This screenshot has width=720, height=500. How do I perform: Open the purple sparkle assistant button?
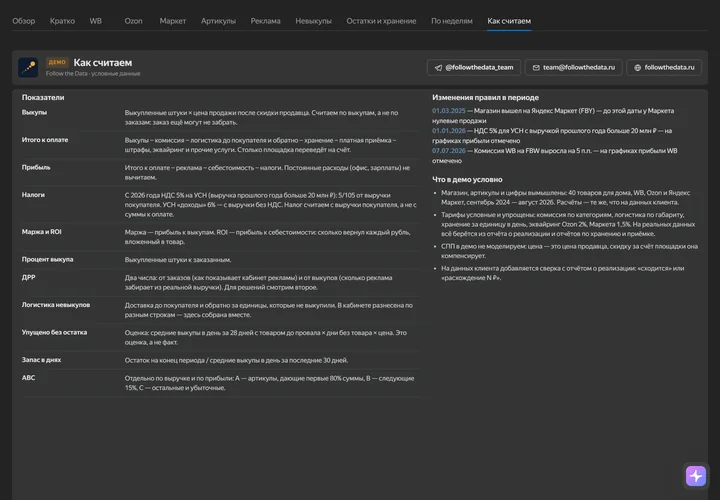[696, 476]
